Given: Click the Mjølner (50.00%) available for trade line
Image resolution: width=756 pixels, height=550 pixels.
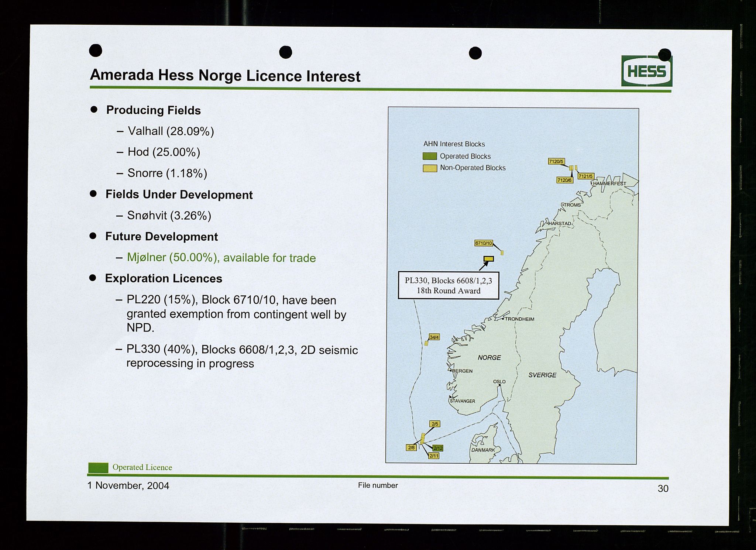Looking at the screenshot, I should click(221, 257).
